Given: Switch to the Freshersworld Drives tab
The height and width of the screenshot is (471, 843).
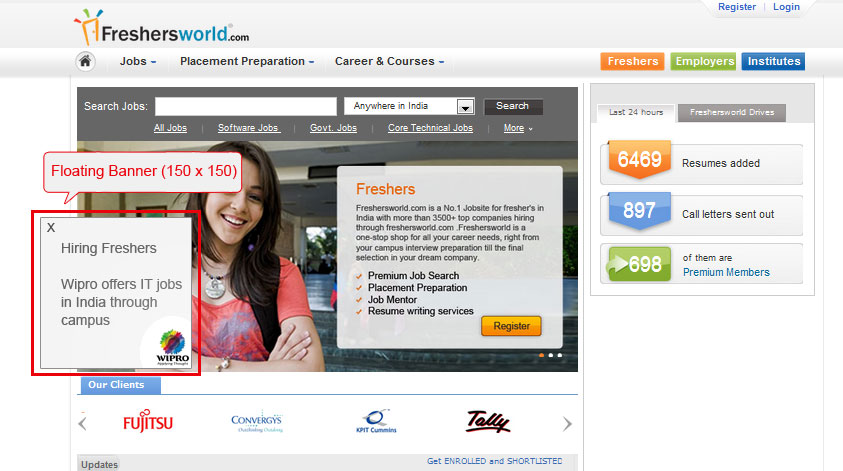Looking at the screenshot, I should pyautogui.click(x=732, y=112).
